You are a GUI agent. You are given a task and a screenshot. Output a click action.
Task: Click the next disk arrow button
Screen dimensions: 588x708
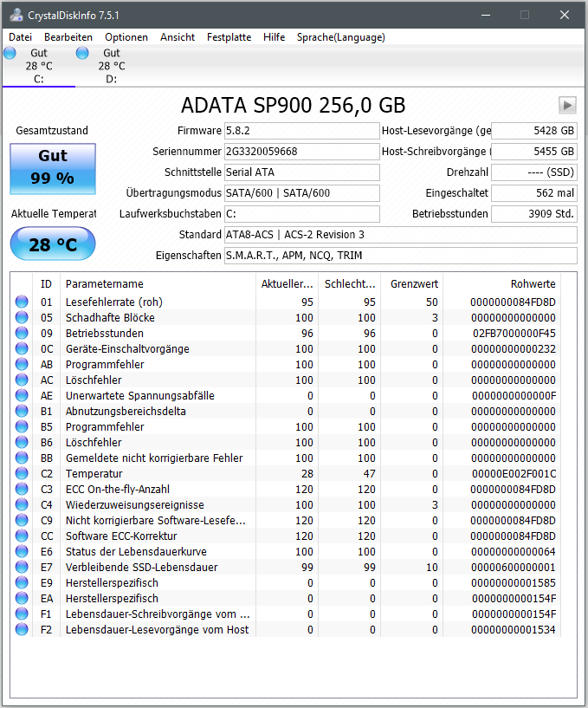click(567, 105)
